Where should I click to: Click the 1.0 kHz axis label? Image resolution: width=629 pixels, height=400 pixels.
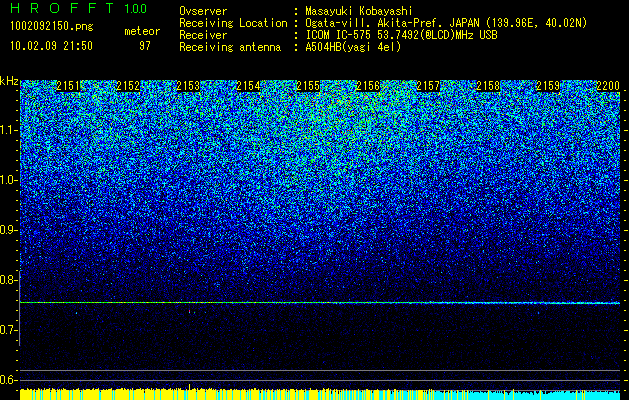click(x=9, y=180)
